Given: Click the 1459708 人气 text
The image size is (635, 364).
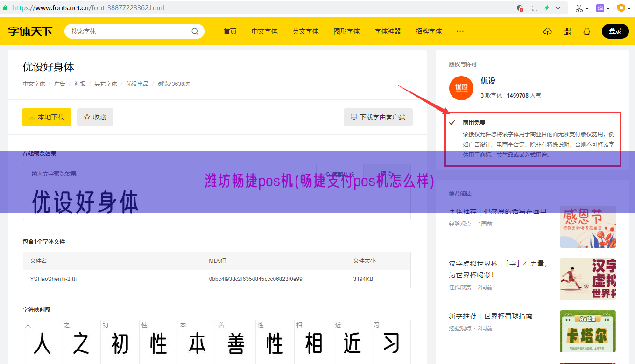Looking at the screenshot, I should pyautogui.click(x=524, y=95).
